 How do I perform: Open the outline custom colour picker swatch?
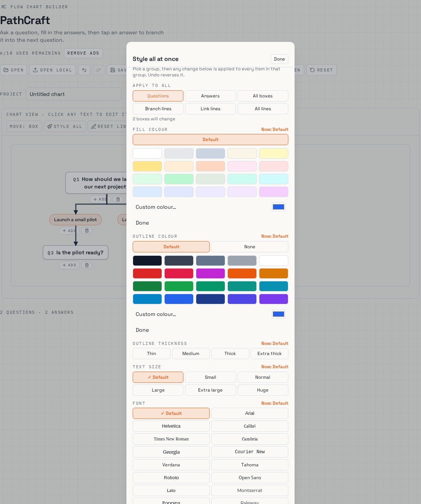click(279, 314)
